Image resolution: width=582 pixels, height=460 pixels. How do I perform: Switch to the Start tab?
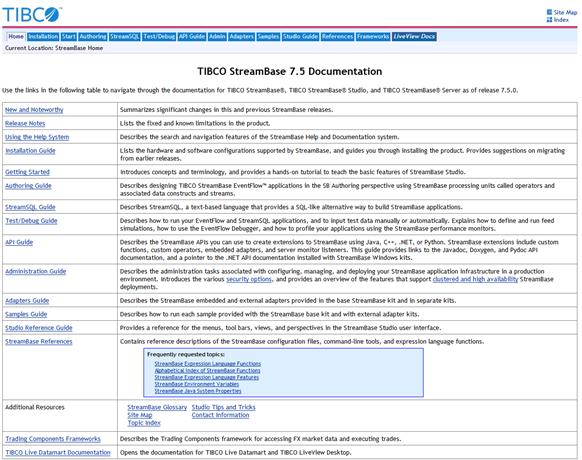[69, 36]
